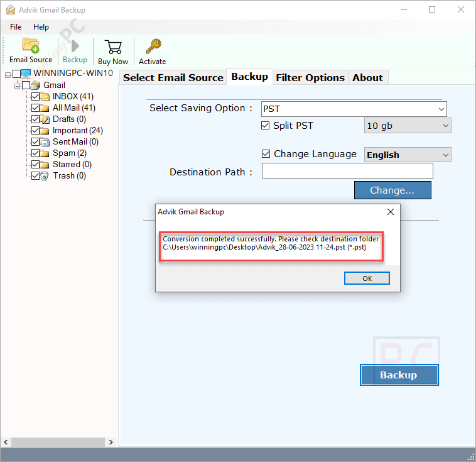Open Buy Now shopping cart icon
The image size is (476, 462).
113,47
